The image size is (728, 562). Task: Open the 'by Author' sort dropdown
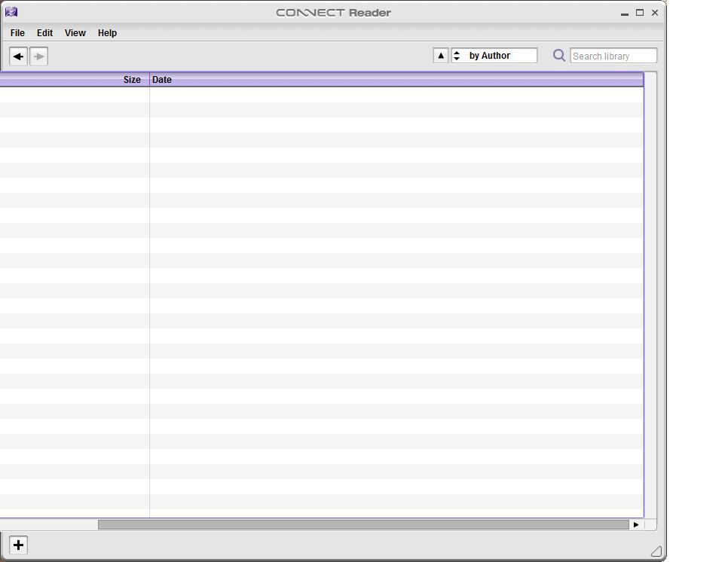pyautogui.click(x=494, y=56)
